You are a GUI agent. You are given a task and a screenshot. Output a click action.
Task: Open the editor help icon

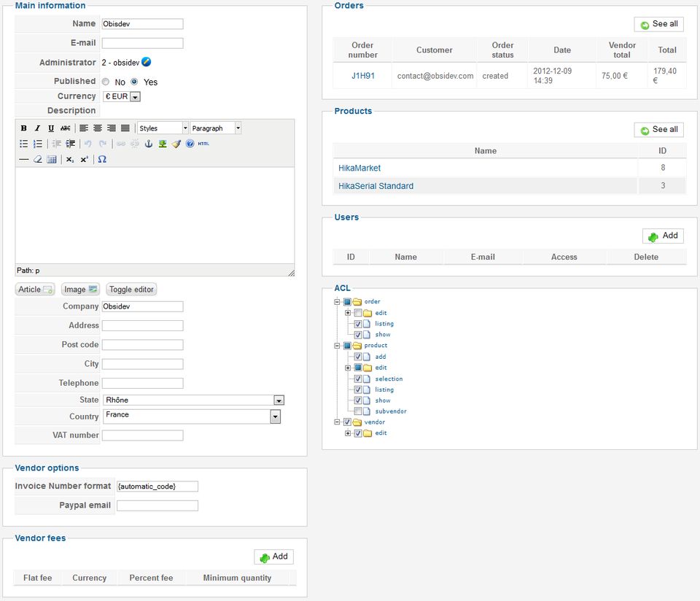(x=190, y=144)
